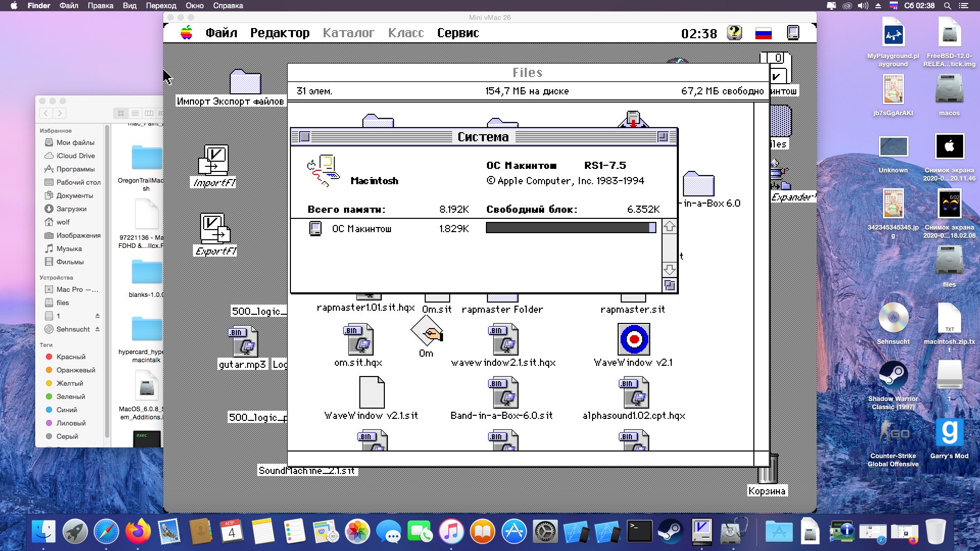Open the macOS Вид menu
980x551 pixels.
130,6
